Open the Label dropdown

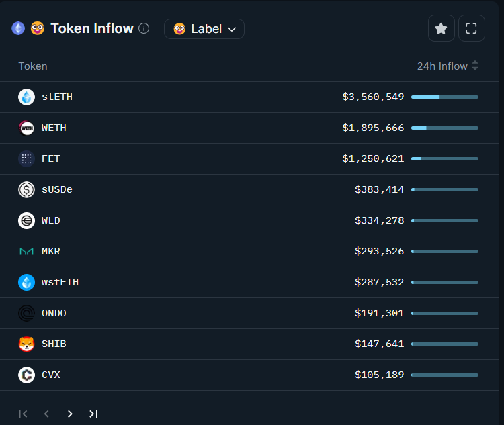204,29
